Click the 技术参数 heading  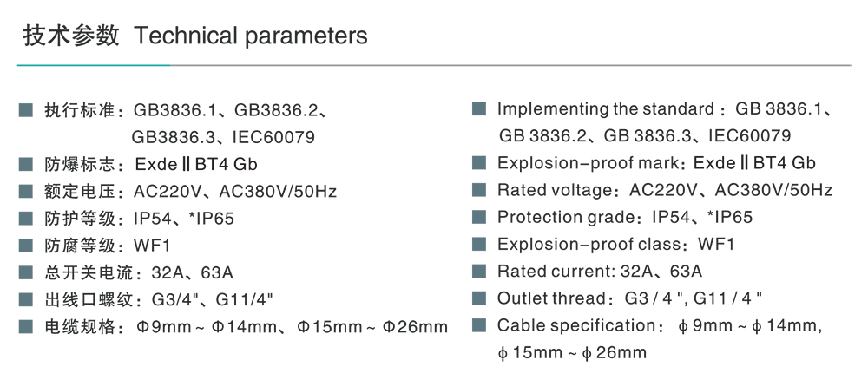pos(70,36)
